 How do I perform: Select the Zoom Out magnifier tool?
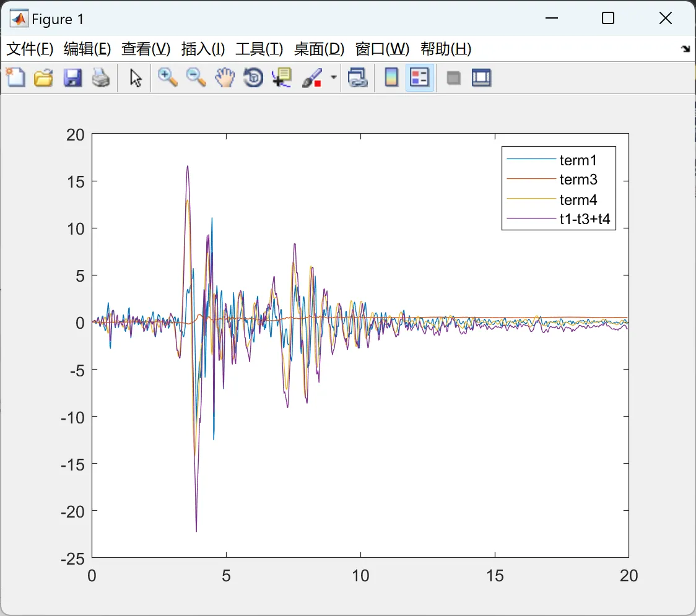(196, 78)
